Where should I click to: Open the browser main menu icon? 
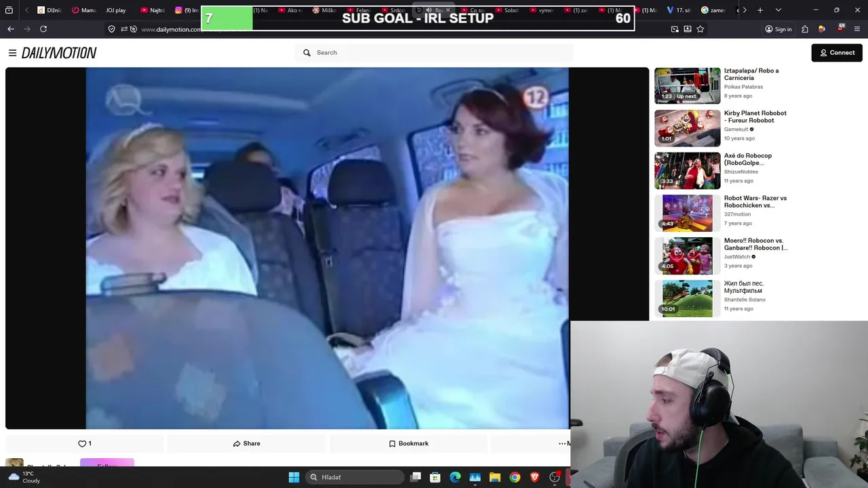pyautogui.click(x=858, y=29)
